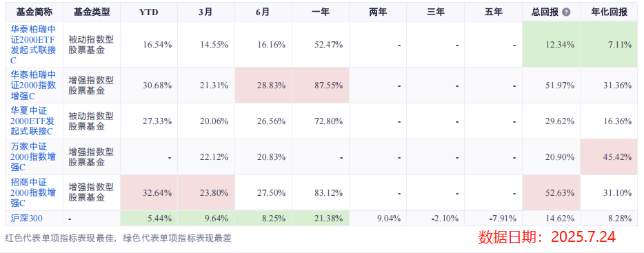The width and height of the screenshot is (644, 253).
Task: Select the red 32.64% YTD cell
Action: click(x=149, y=193)
